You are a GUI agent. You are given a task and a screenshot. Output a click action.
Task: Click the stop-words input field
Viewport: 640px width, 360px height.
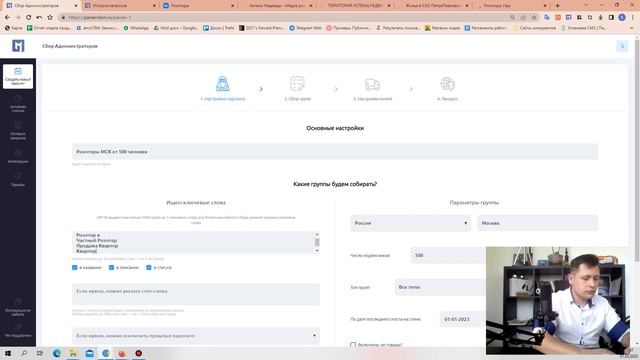click(196, 294)
